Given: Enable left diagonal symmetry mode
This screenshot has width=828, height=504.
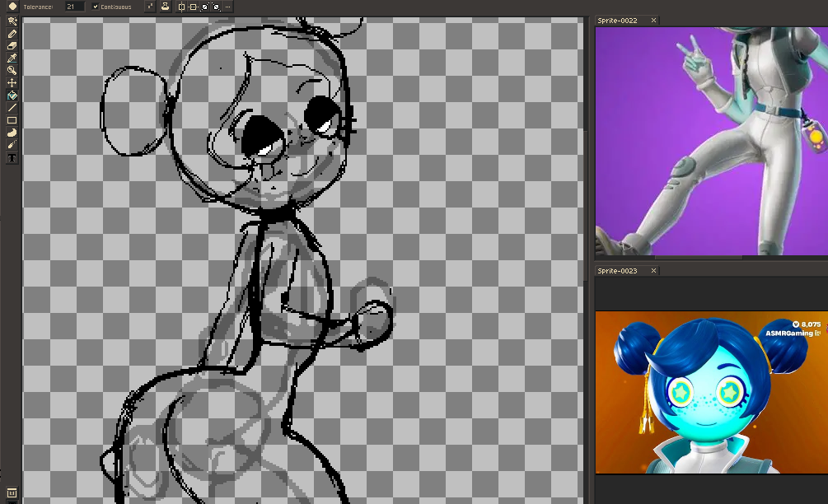Looking at the screenshot, I should click(x=217, y=7).
